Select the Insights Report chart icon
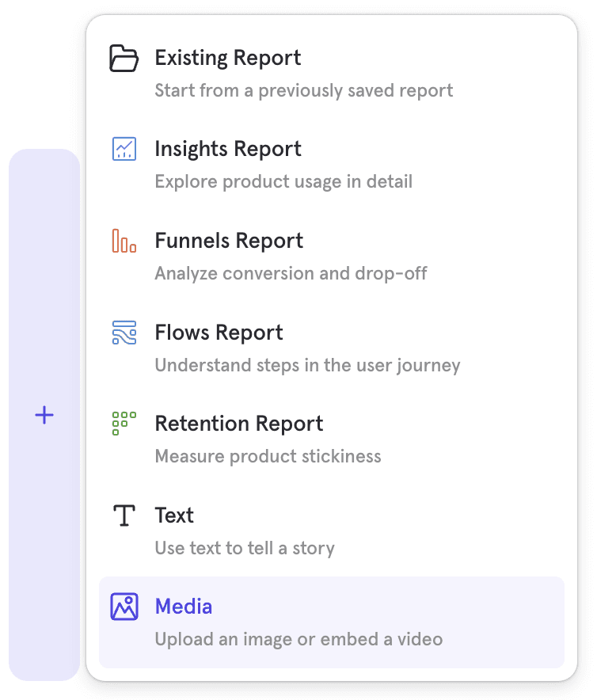 (124, 149)
